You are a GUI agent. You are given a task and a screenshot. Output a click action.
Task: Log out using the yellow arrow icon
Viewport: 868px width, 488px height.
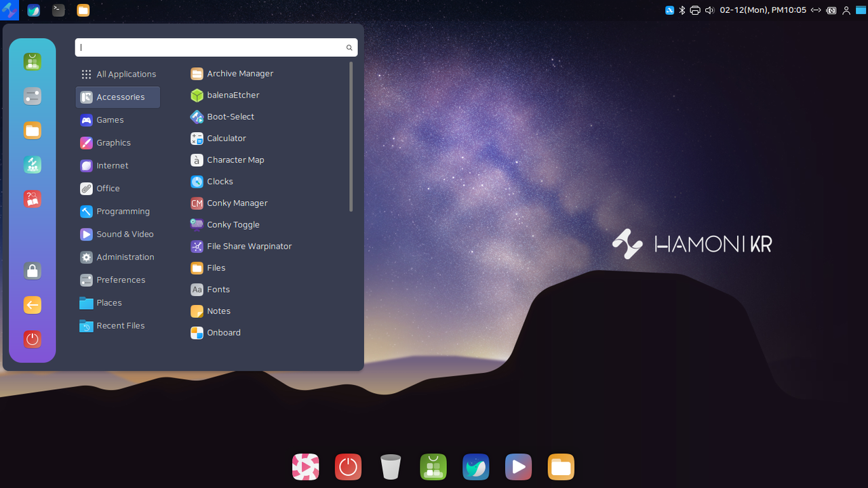(x=33, y=305)
